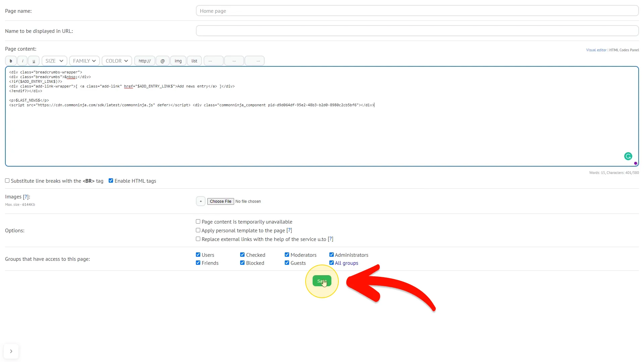Click the Choose File button
Screen dimensions: 644x362
point(220,201)
